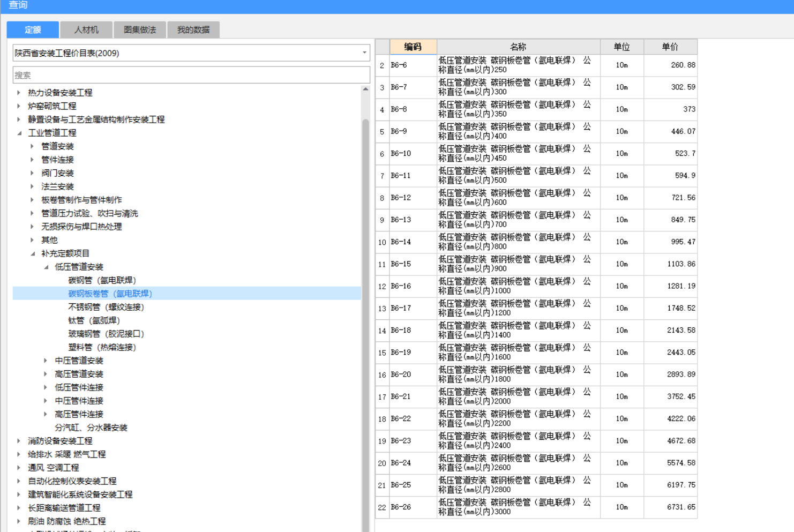Select 通风 空调工程 tree item
This screenshot has width=794, height=532.
click(x=54, y=468)
